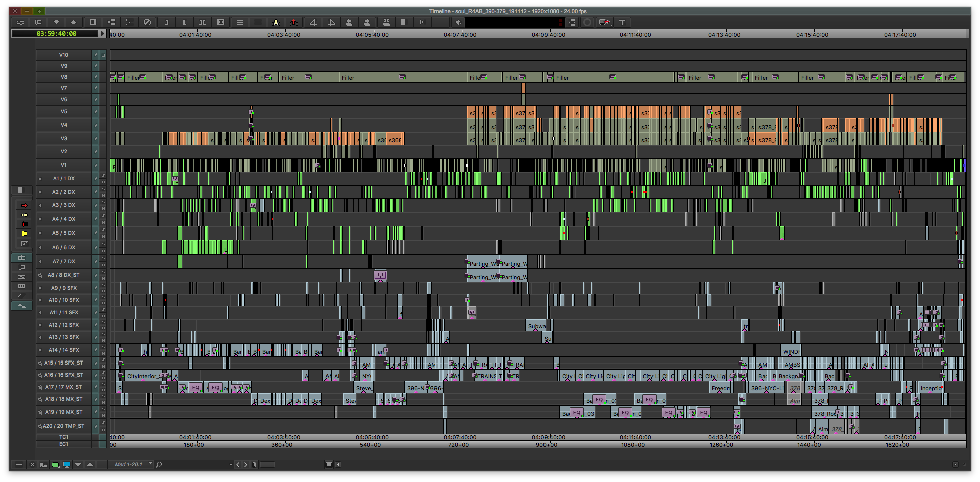Click the next arrow in bottom bar
This screenshot has height=482, width=980.
click(246, 465)
